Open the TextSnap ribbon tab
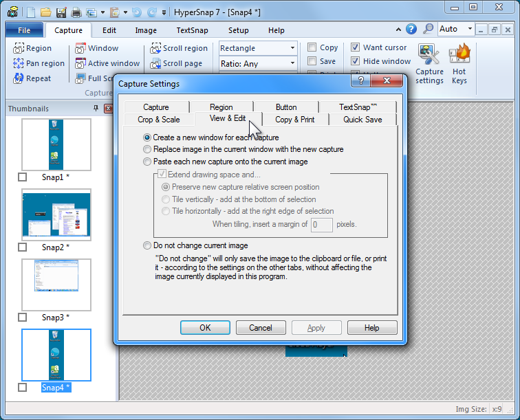The width and height of the screenshot is (520, 420). point(193,30)
